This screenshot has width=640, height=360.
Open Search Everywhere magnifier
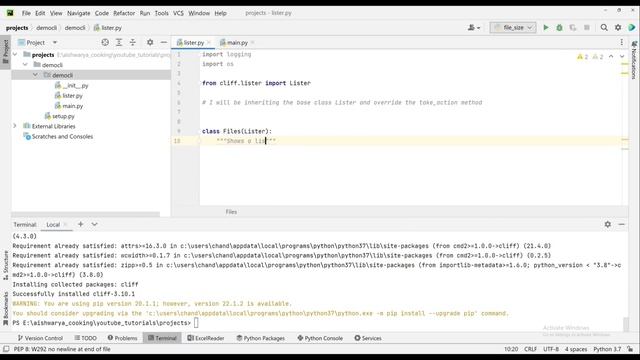(604, 27)
